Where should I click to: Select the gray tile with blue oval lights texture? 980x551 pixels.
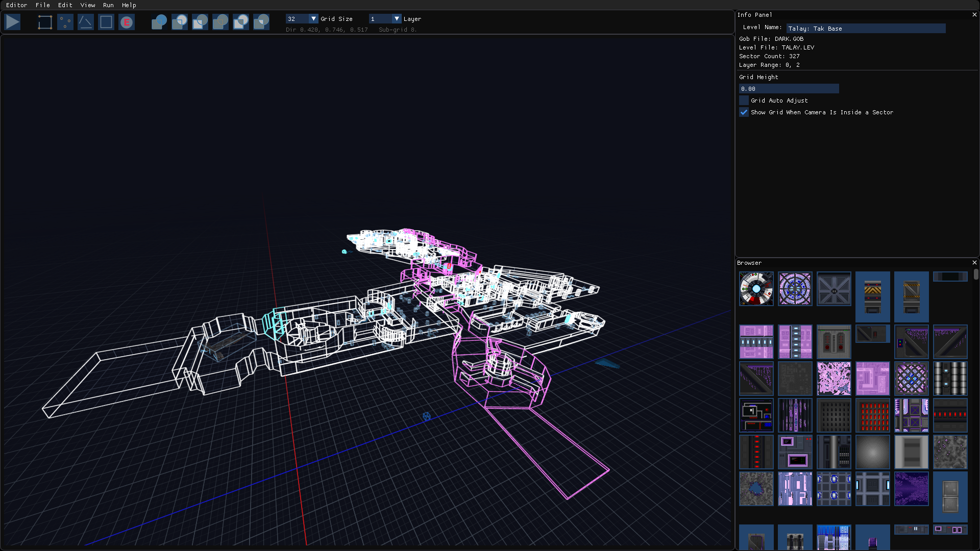[x=834, y=489]
